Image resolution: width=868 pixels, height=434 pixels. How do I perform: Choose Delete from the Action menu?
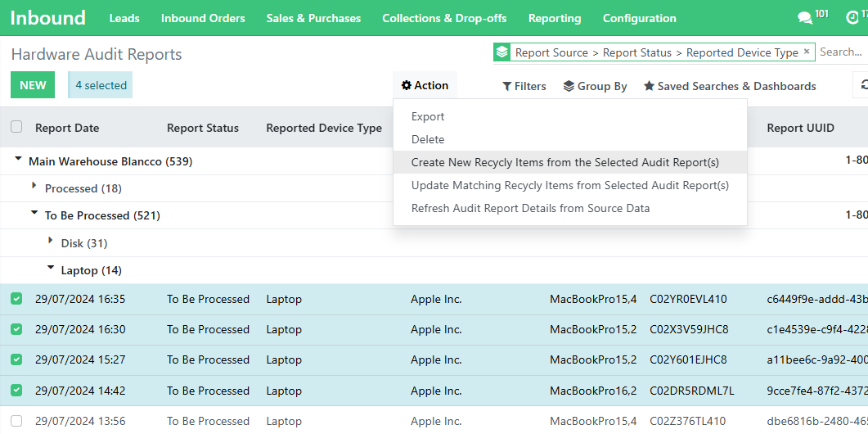click(570, 140)
